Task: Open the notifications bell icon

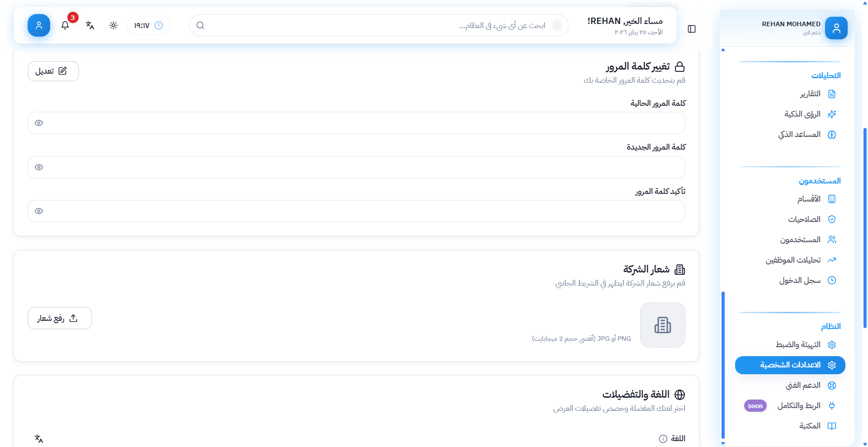Action: [65, 25]
